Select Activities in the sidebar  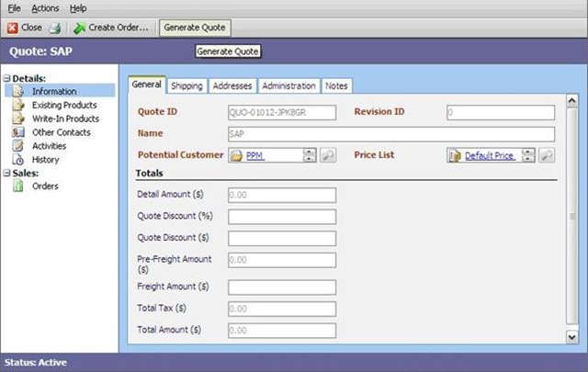(49, 146)
